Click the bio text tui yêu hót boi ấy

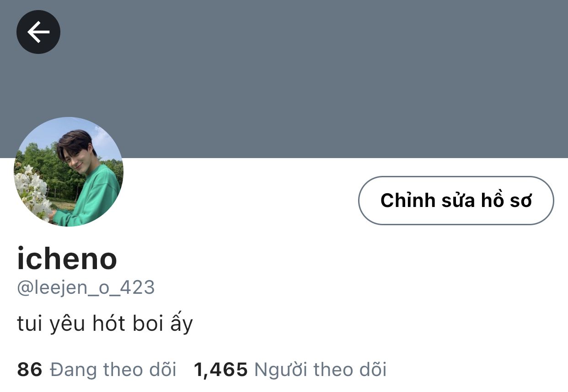[x=105, y=323]
